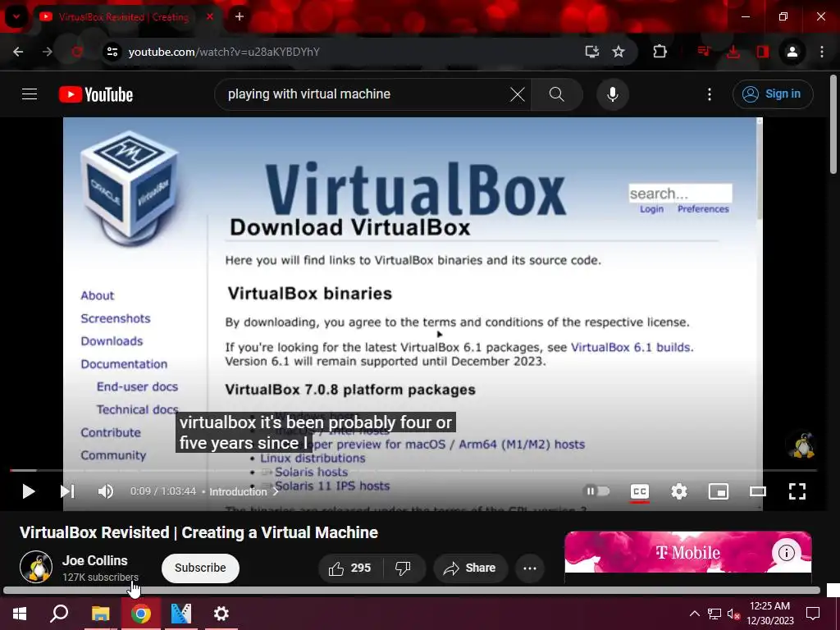Open a new browser tab

(x=240, y=16)
